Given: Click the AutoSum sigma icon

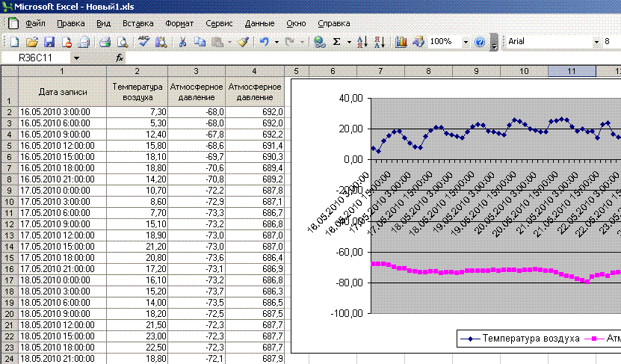Looking at the screenshot, I should click(x=337, y=42).
